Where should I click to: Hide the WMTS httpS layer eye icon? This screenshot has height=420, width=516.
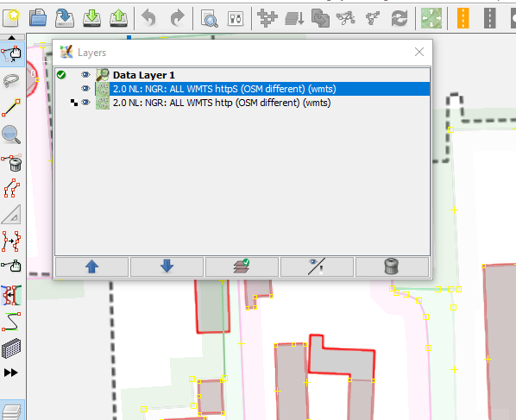click(x=85, y=89)
